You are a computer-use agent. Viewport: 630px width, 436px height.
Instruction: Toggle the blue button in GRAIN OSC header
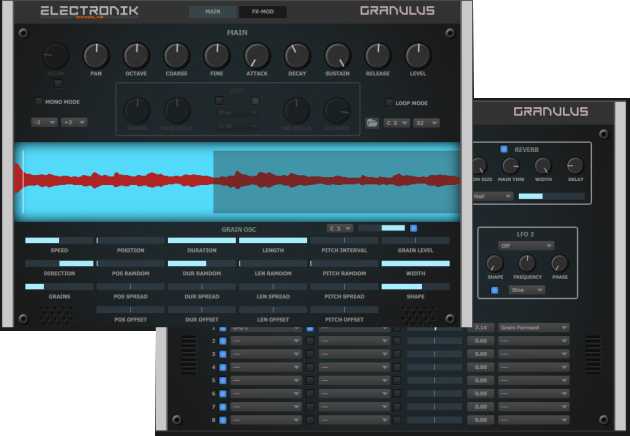[413, 228]
